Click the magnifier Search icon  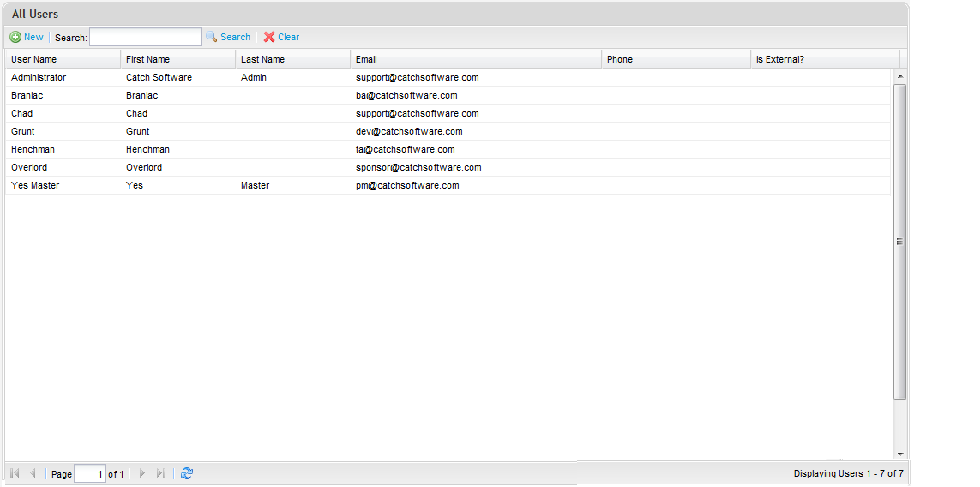click(211, 37)
